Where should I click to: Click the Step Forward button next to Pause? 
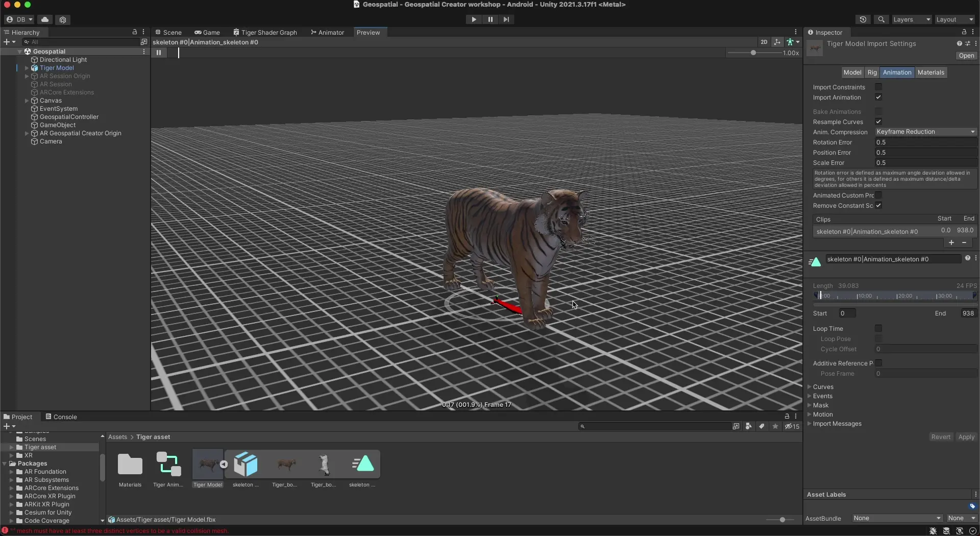click(506, 19)
